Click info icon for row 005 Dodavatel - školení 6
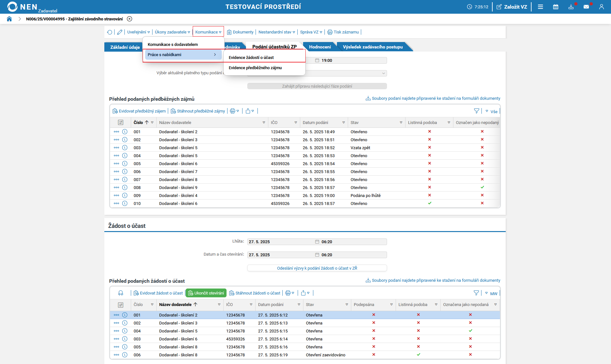Image resolution: width=611 pixels, height=364 pixels. 125,164
